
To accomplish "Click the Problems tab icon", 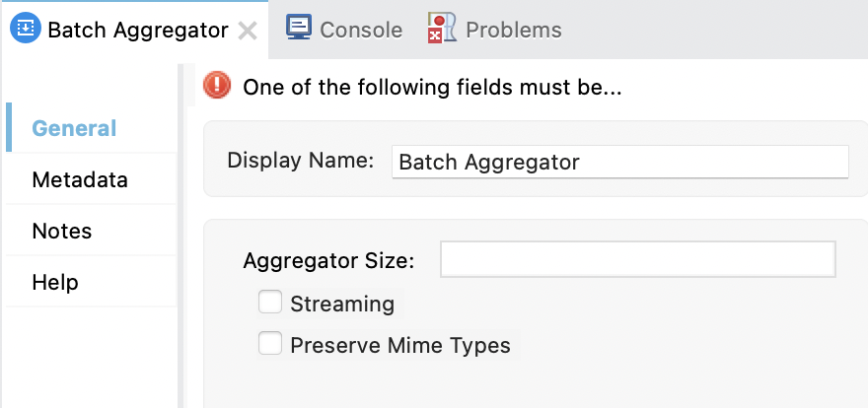I will click(441, 29).
